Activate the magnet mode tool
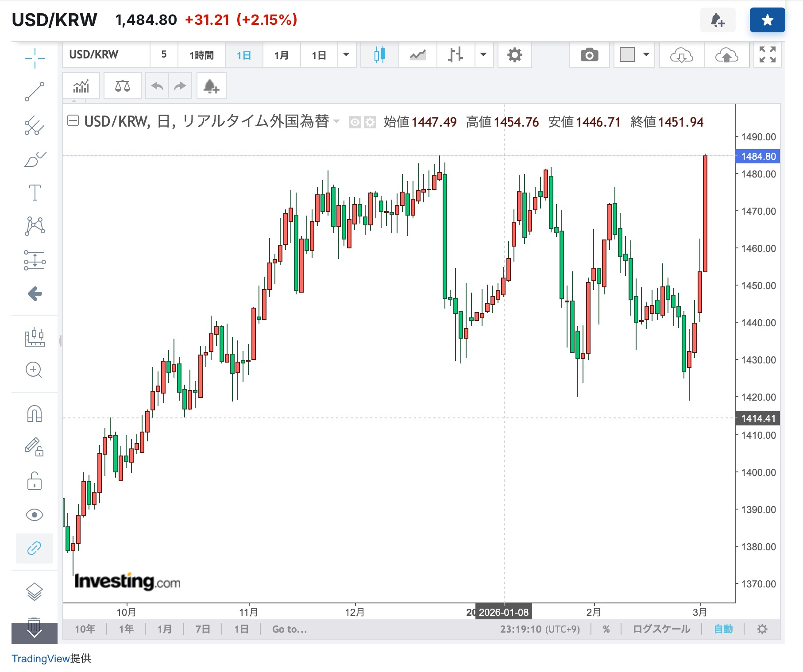The width and height of the screenshot is (803, 672). pos(35,414)
